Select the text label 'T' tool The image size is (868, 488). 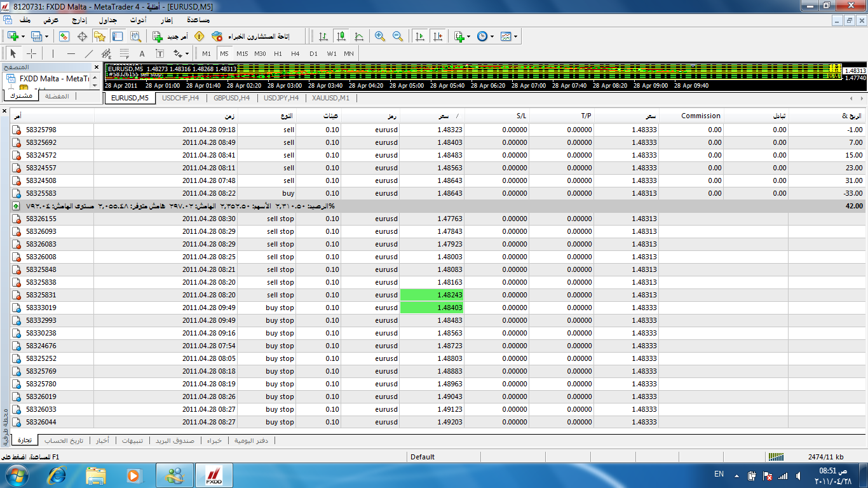click(x=159, y=53)
